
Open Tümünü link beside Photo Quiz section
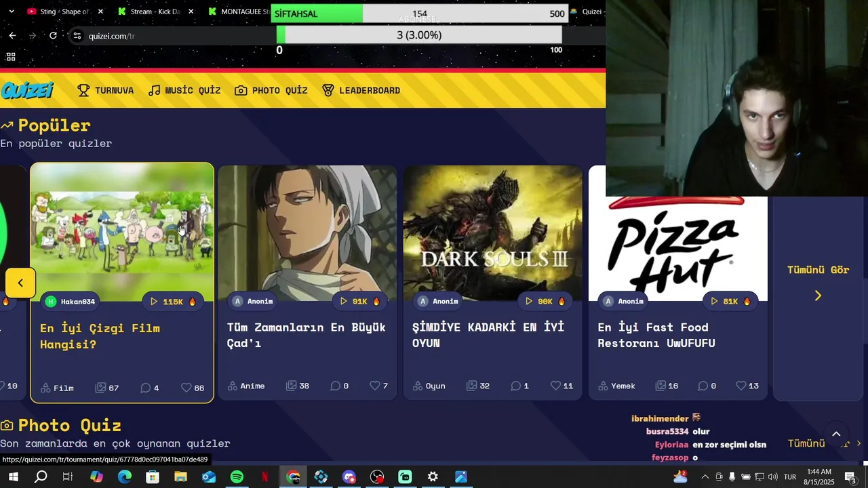click(x=823, y=443)
